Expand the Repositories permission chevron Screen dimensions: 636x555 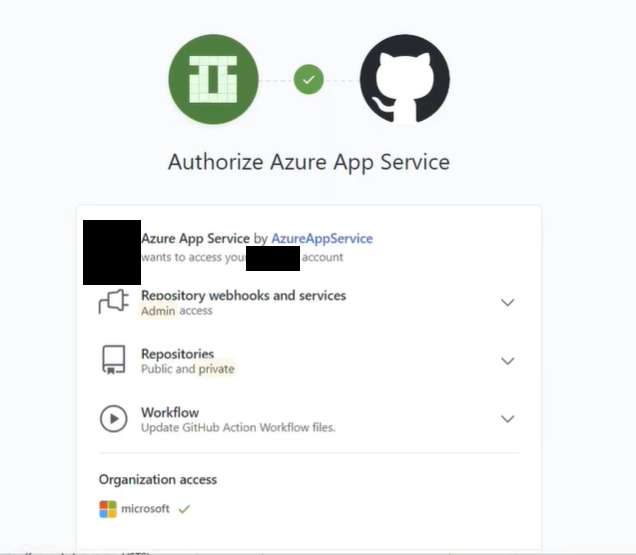click(507, 361)
